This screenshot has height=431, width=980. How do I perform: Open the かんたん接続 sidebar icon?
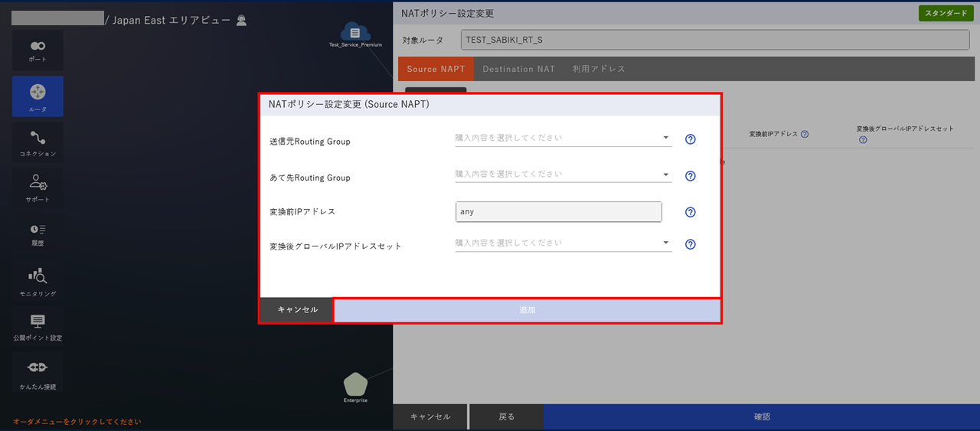click(x=38, y=374)
